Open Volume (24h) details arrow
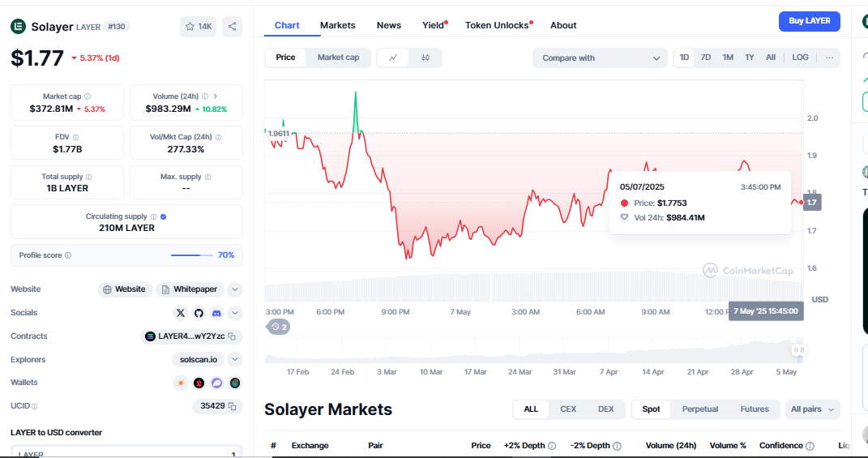 [x=216, y=96]
